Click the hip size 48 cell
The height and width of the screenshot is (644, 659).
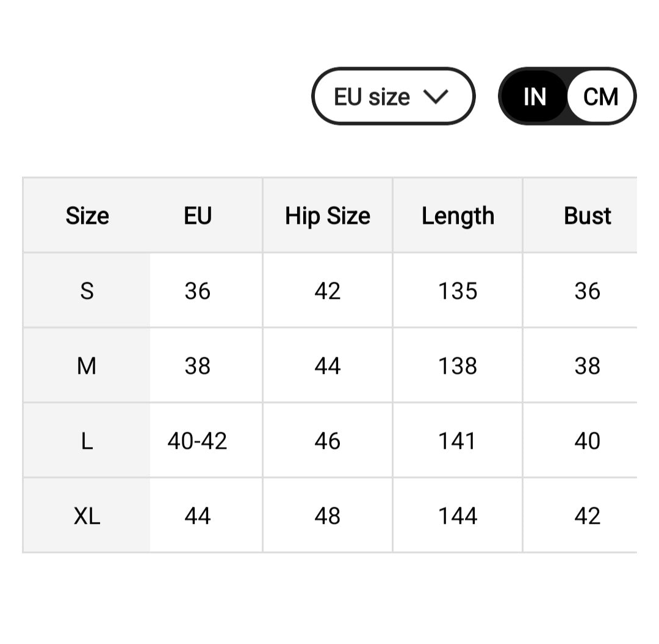(328, 515)
